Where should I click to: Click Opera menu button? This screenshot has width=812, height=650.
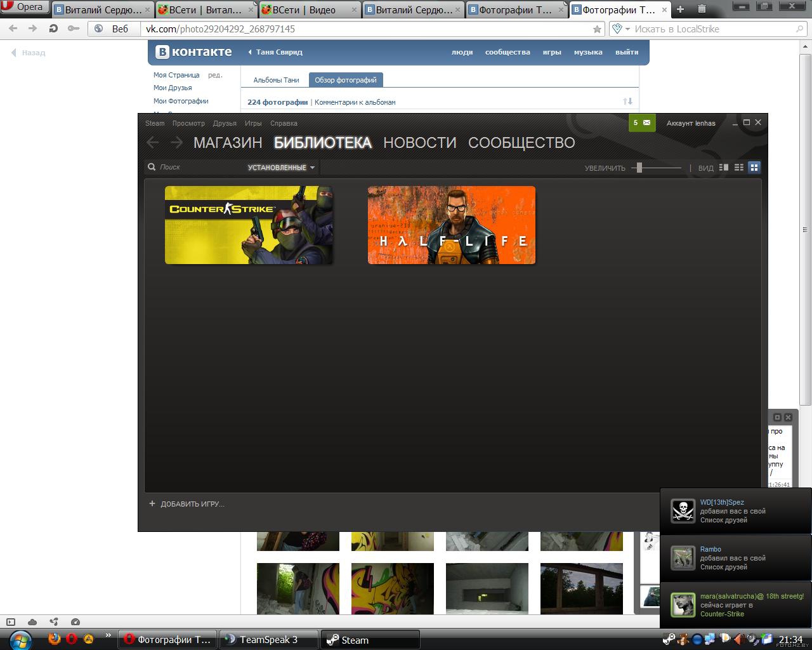pos(24,8)
